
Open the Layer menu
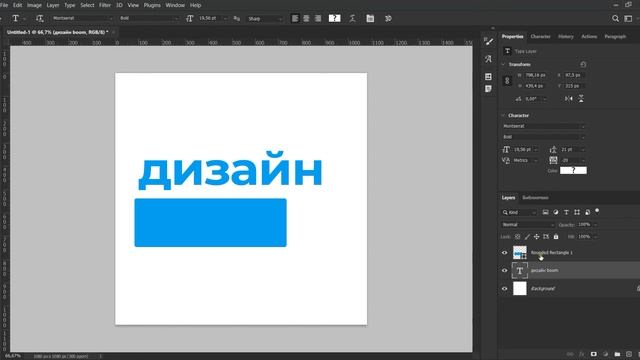click(53, 5)
